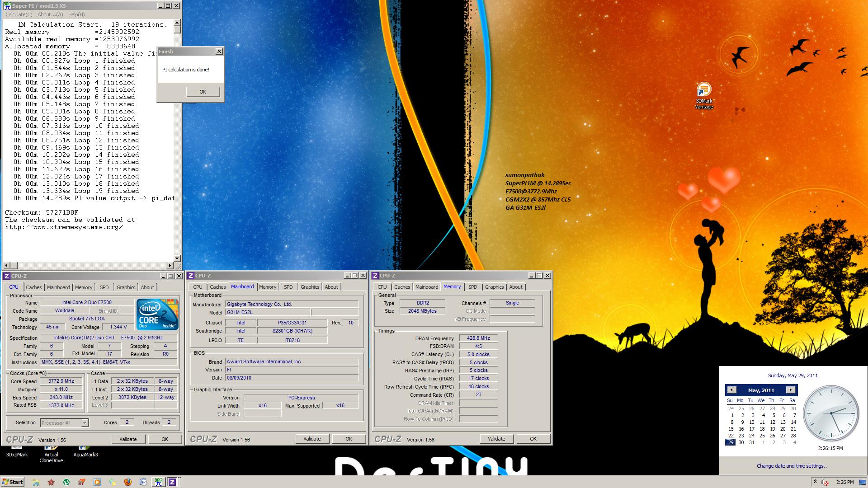Click Super PI horizontal scrollbar left arrow
868x488 pixels.
pos(6,266)
